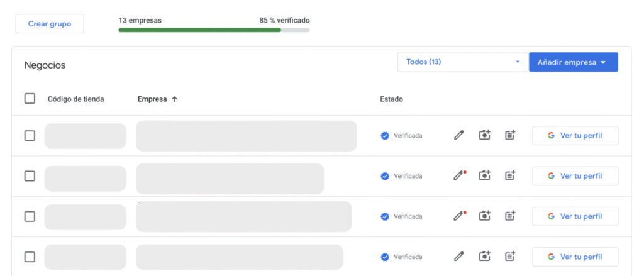The width and height of the screenshot is (644, 276).
Task: Open Ver tu perfil for the first row
Action: (575, 136)
